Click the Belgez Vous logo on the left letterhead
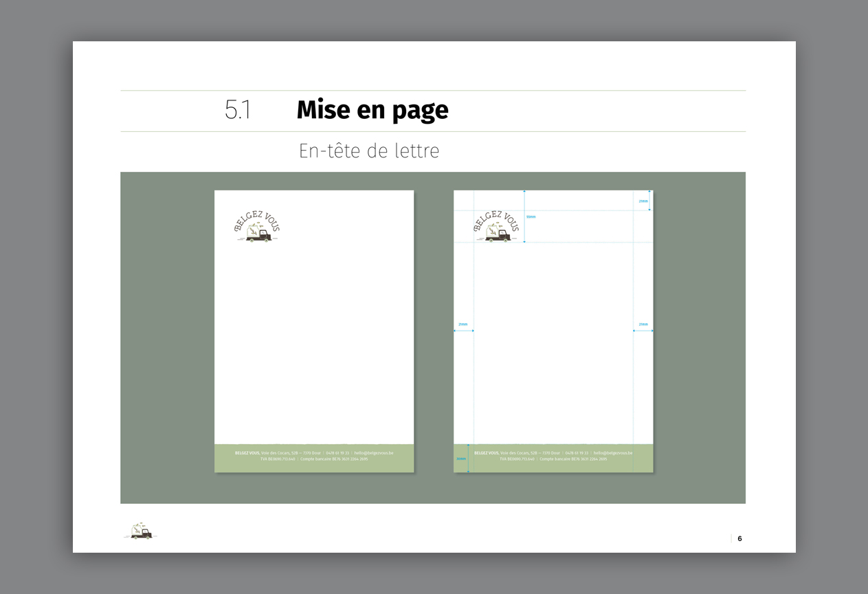Viewport: 868px width, 594px height. pos(257,227)
